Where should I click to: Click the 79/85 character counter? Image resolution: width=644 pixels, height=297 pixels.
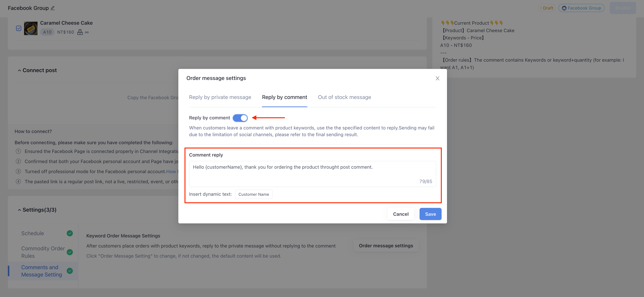pos(426,181)
